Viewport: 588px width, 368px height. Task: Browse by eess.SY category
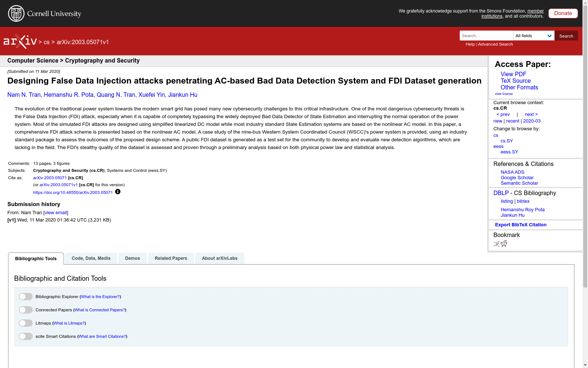(509, 152)
